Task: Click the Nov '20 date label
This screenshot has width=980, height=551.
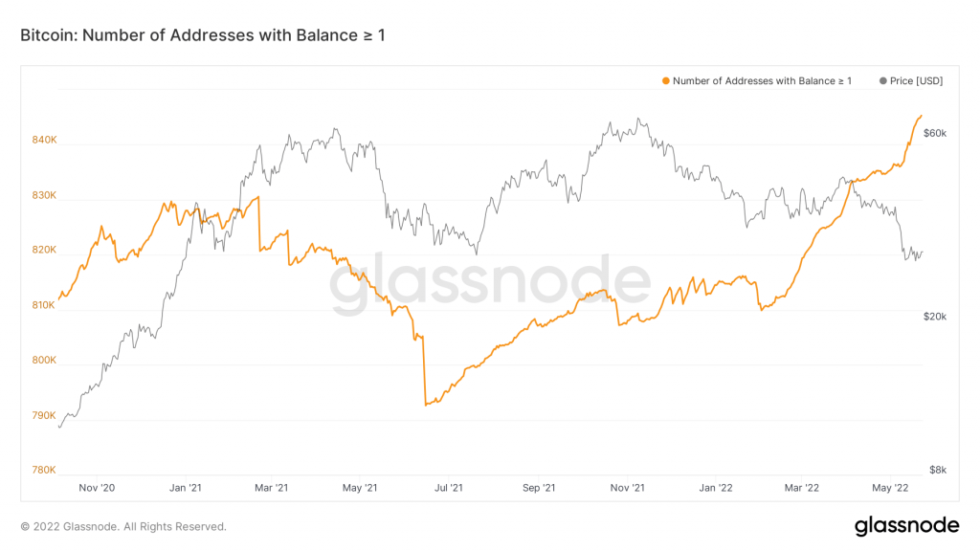Action: click(x=97, y=488)
